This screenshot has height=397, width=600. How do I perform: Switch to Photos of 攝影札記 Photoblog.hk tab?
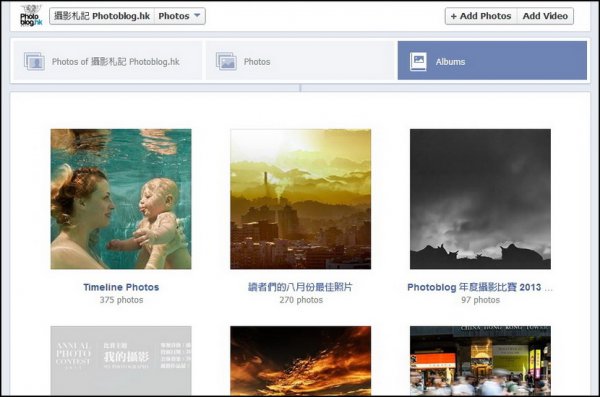tap(108, 61)
